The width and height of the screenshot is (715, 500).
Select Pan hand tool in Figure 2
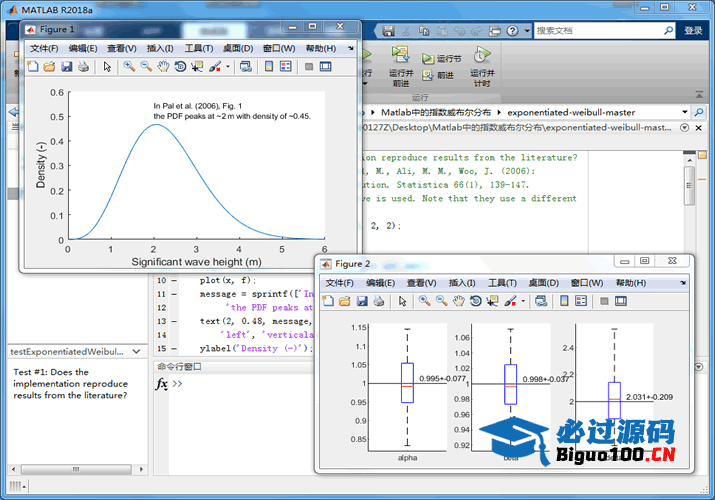459,301
